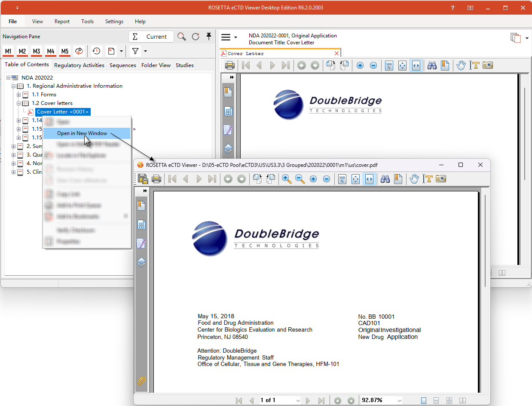Click the filter funnel icon
Screen dimensions: 532x406
pyautogui.click(x=135, y=51)
